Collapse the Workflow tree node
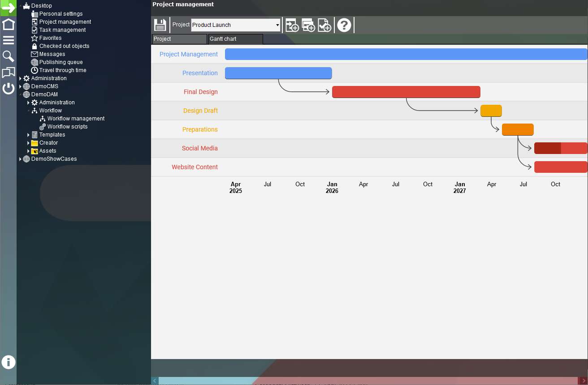Image resolution: width=588 pixels, height=385 pixels. [x=28, y=111]
